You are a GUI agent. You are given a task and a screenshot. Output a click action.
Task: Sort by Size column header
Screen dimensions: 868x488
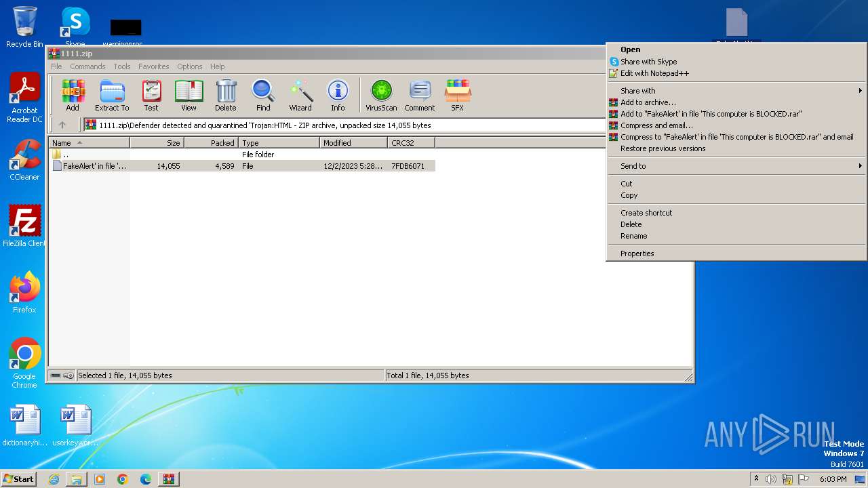tap(157, 143)
